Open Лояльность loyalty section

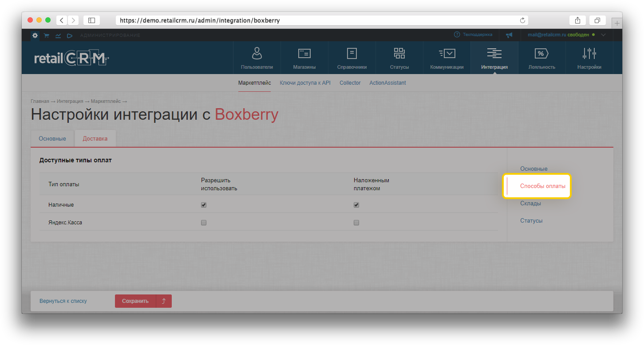pyautogui.click(x=542, y=58)
